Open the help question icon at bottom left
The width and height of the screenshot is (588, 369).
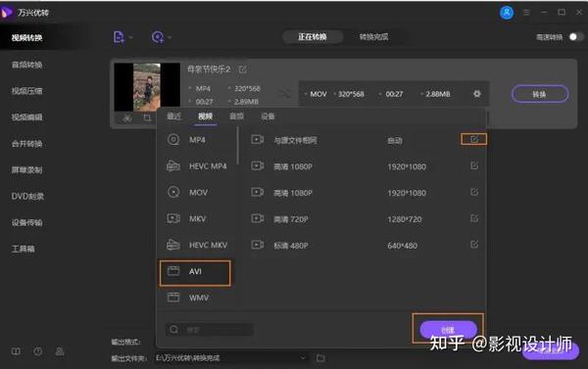[38, 351]
